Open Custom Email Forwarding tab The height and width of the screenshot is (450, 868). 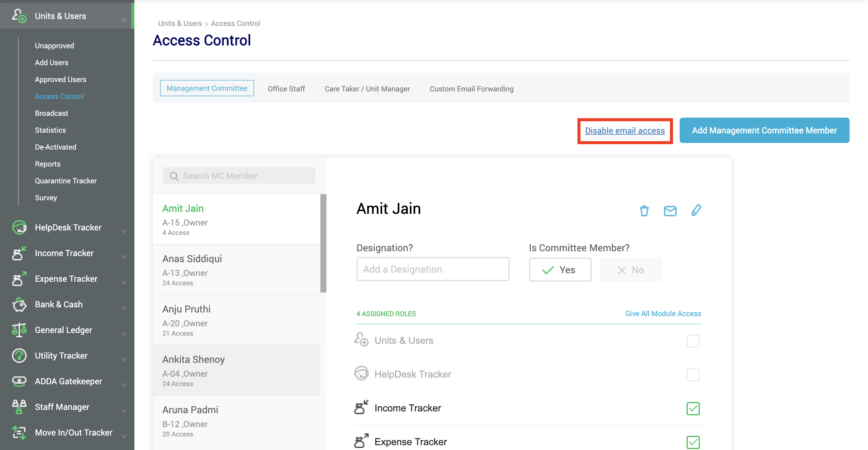click(471, 89)
